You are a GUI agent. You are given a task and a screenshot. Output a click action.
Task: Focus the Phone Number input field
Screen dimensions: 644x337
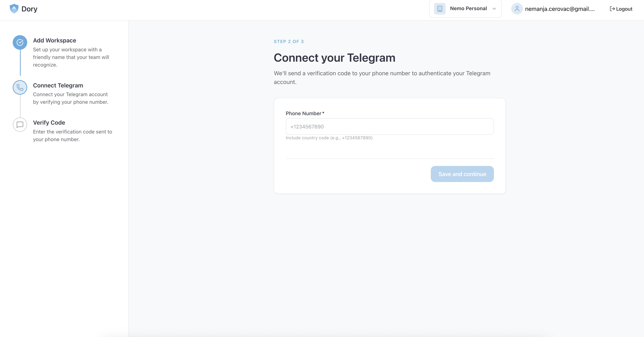click(389, 127)
